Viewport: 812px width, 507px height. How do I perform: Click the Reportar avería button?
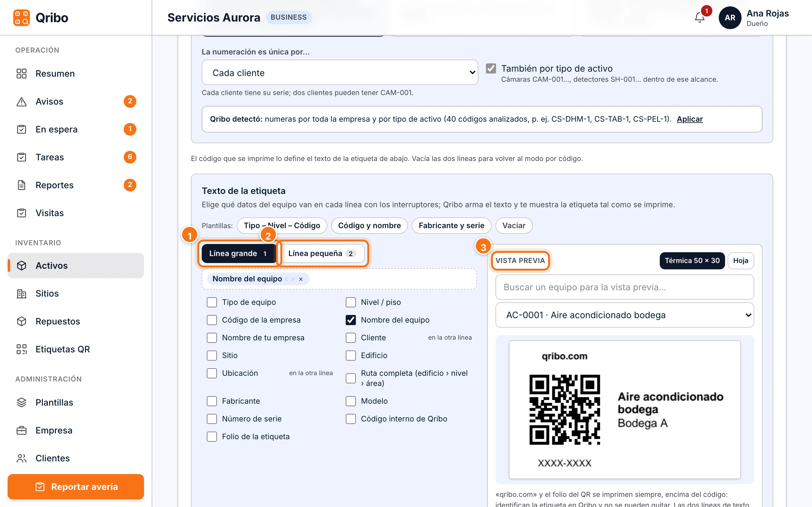(76, 486)
